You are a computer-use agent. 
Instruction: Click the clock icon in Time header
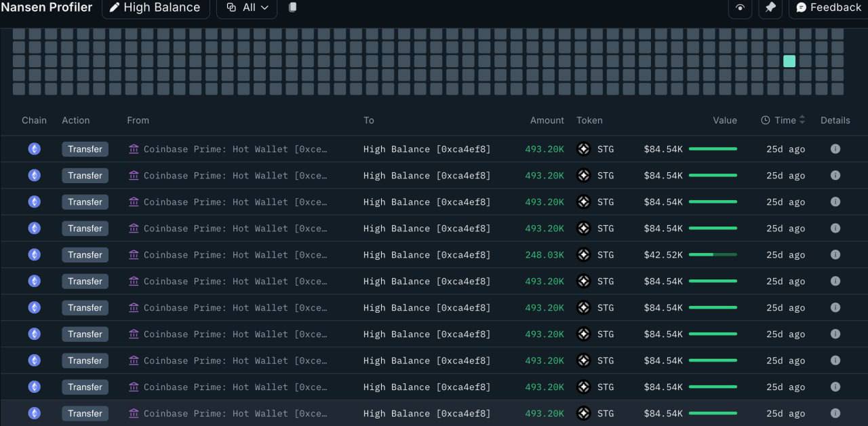[x=766, y=120]
